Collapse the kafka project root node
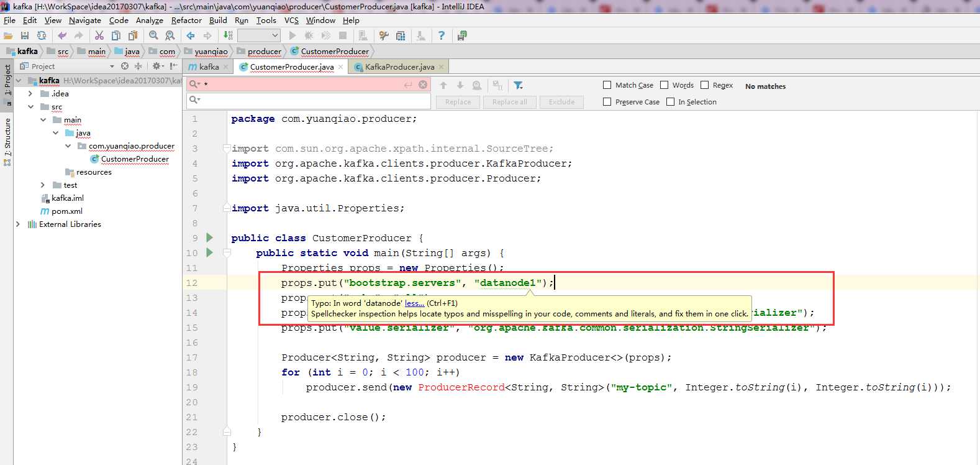This screenshot has width=980, height=465. click(x=18, y=80)
